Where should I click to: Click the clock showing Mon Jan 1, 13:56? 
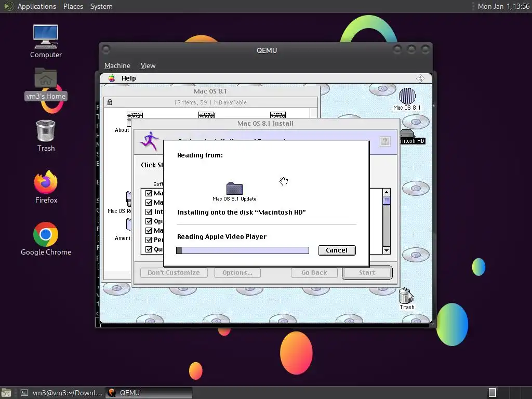click(x=503, y=6)
